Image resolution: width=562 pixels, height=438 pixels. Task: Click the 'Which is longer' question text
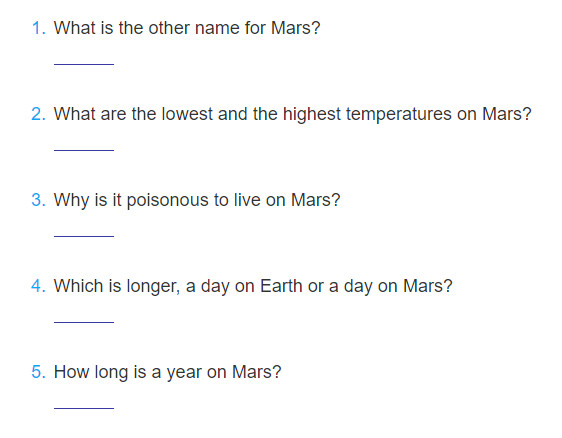pos(253,287)
